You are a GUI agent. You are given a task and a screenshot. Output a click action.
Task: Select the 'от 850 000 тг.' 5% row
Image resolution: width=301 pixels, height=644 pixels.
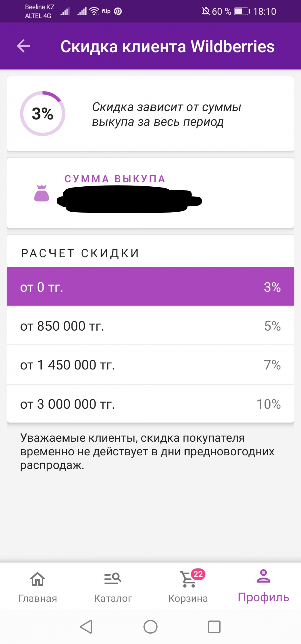[150, 326]
